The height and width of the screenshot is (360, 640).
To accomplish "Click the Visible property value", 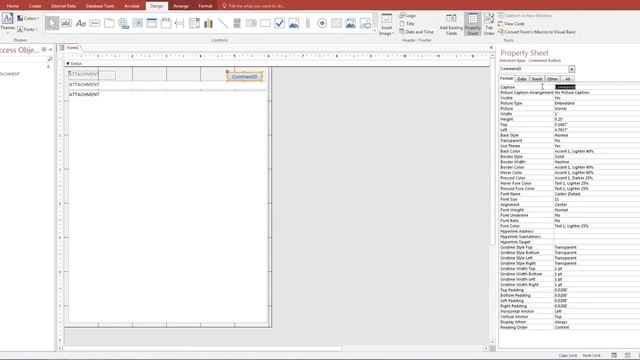I will point(596,98).
